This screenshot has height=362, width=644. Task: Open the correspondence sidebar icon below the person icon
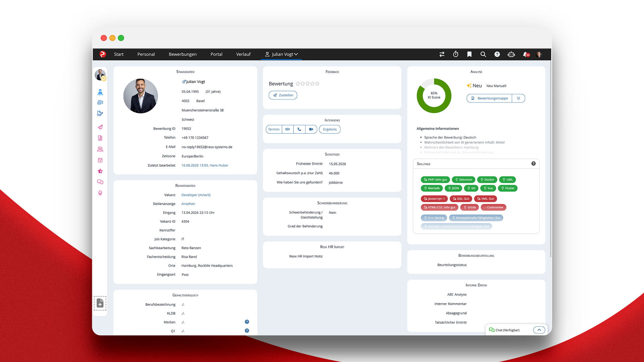click(100, 103)
